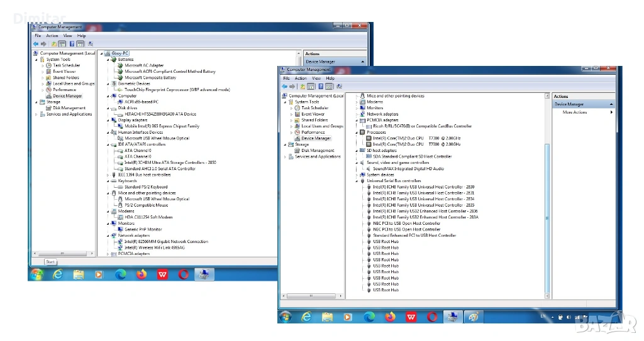Select Intel 82566MM Gigabit Network Connection

166,242
